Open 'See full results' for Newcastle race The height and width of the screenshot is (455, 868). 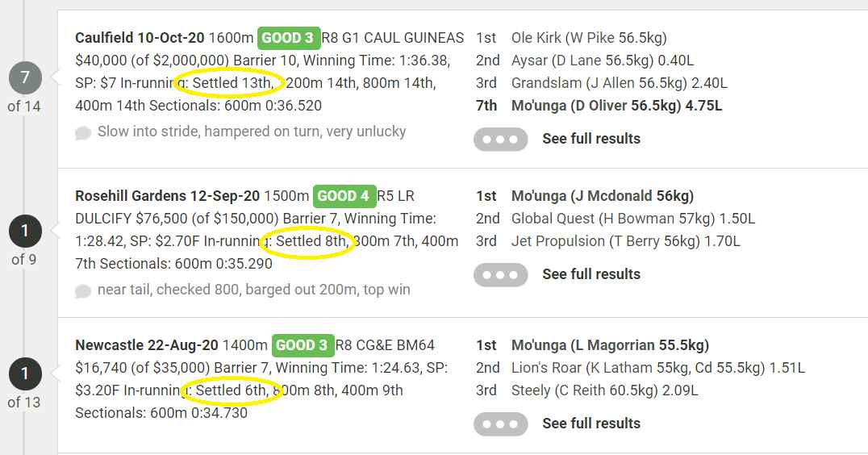pos(591,424)
